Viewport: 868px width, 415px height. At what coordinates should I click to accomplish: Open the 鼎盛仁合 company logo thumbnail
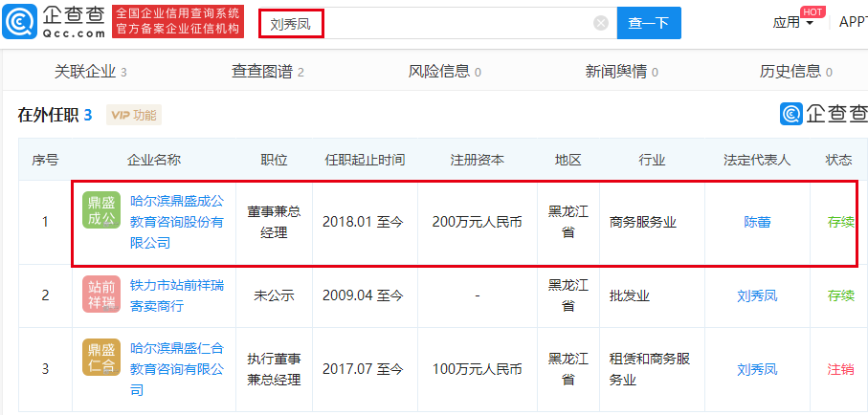pyautogui.click(x=100, y=358)
